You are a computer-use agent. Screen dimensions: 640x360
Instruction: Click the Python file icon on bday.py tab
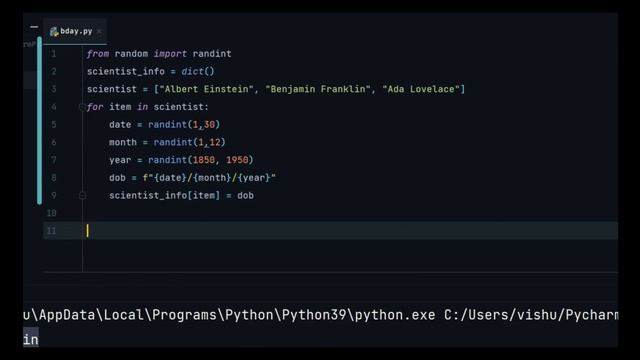tap(54, 31)
